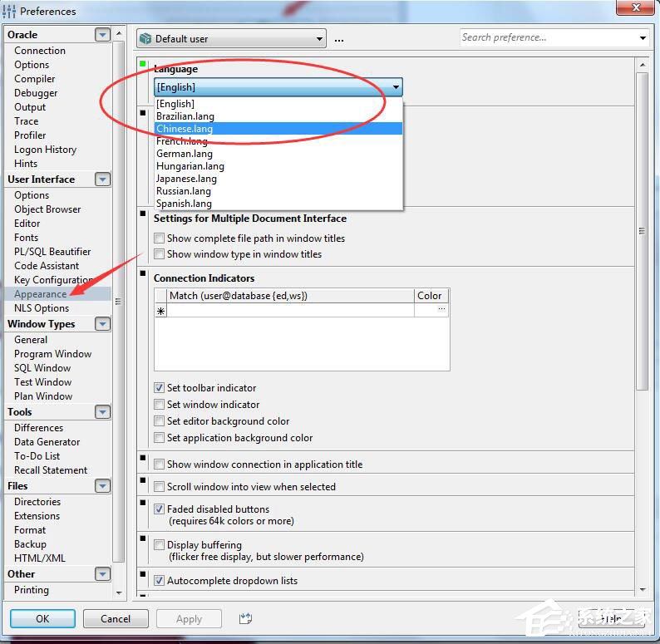Click the right panel scroll down arrow
The height and width of the screenshot is (644, 660).
pyautogui.click(x=643, y=589)
